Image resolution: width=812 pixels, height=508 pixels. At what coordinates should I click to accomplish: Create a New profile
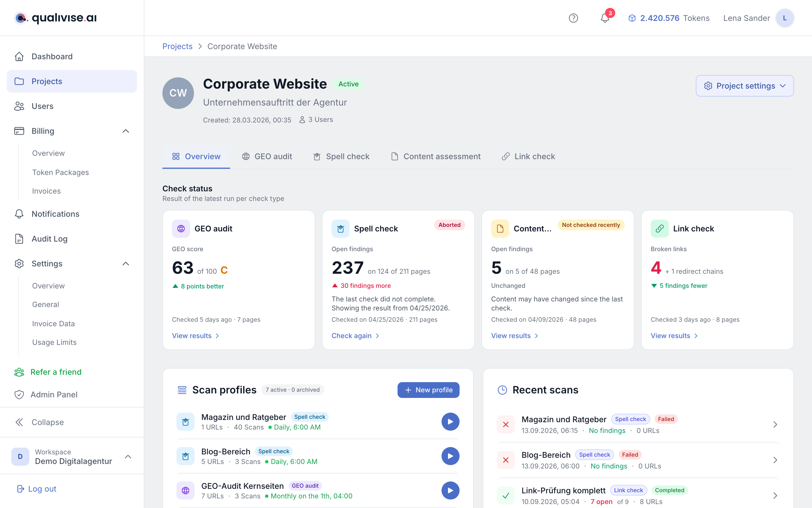tap(429, 390)
